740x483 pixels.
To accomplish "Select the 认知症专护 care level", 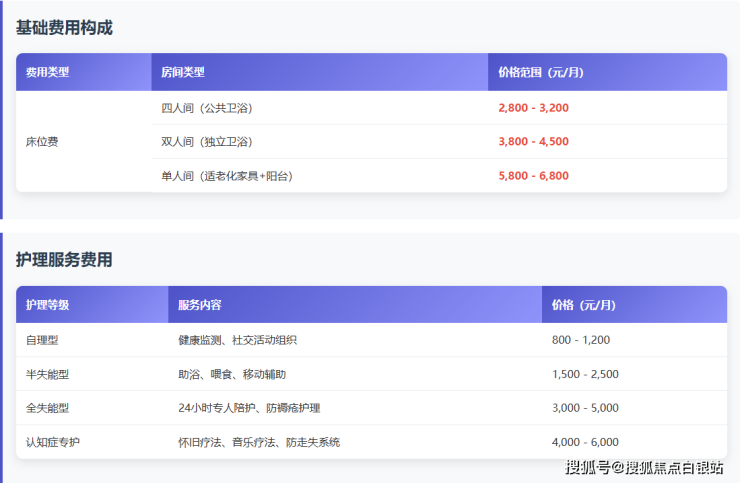I will [53, 442].
